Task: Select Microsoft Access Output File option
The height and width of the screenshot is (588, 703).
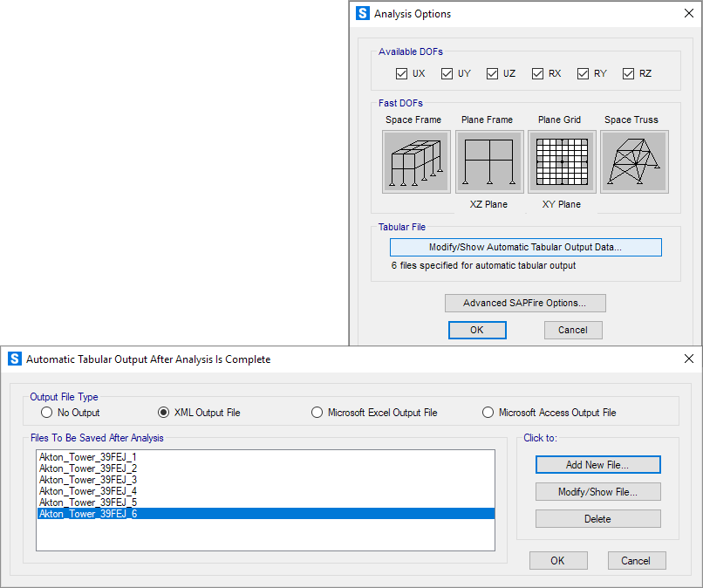Action: pyautogui.click(x=488, y=413)
